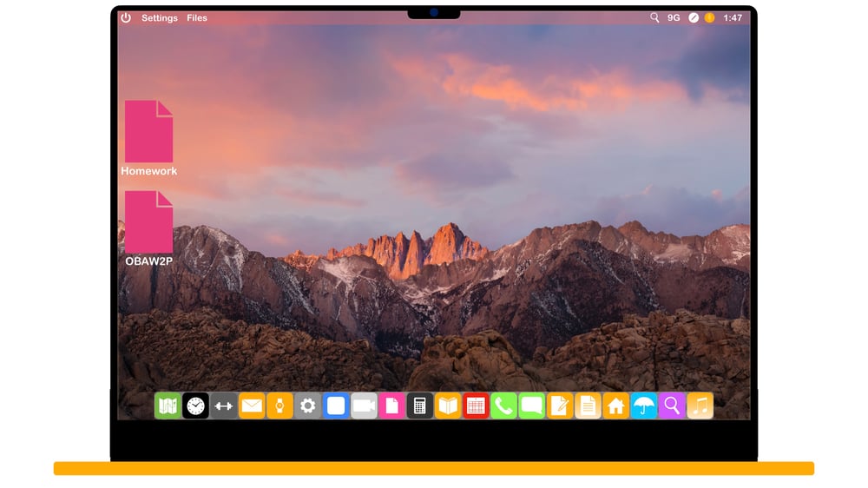Screen dimensions: 868x488
Task: Open the pink Files app in the dock
Action: point(392,406)
